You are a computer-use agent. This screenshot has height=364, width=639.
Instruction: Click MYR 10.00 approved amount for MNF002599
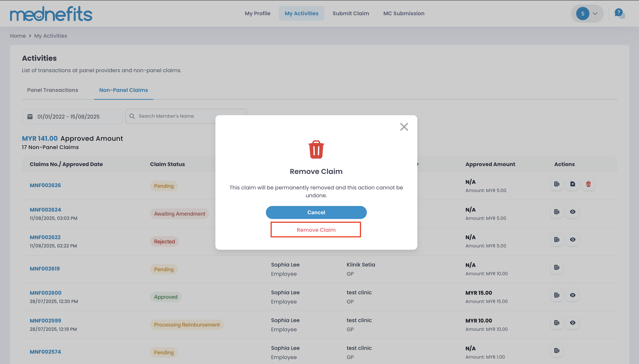pos(478,321)
